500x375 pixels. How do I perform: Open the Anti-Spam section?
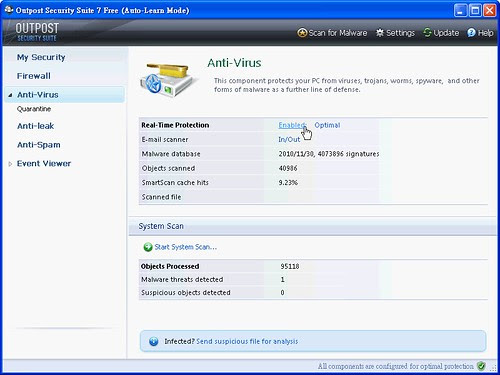pyautogui.click(x=39, y=145)
